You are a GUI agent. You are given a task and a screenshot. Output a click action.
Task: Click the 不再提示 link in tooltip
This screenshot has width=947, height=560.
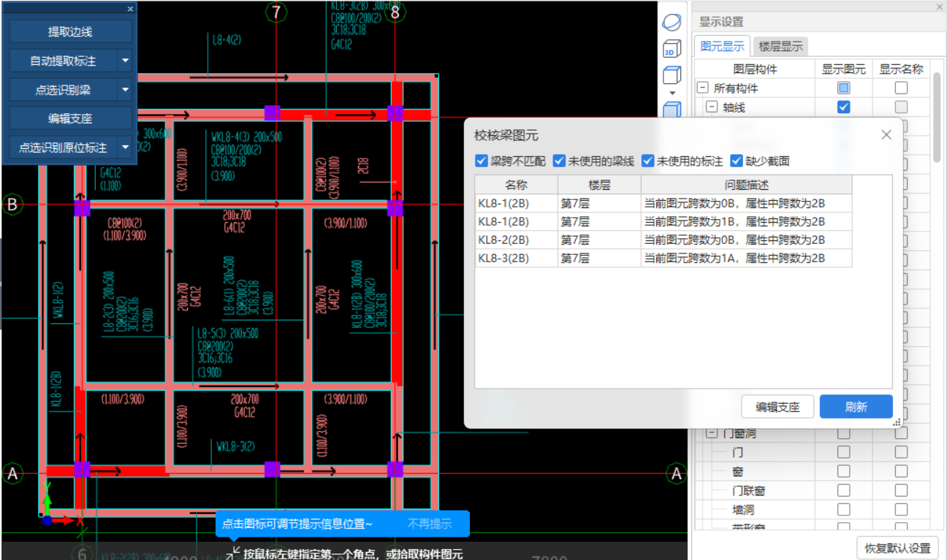(x=430, y=523)
